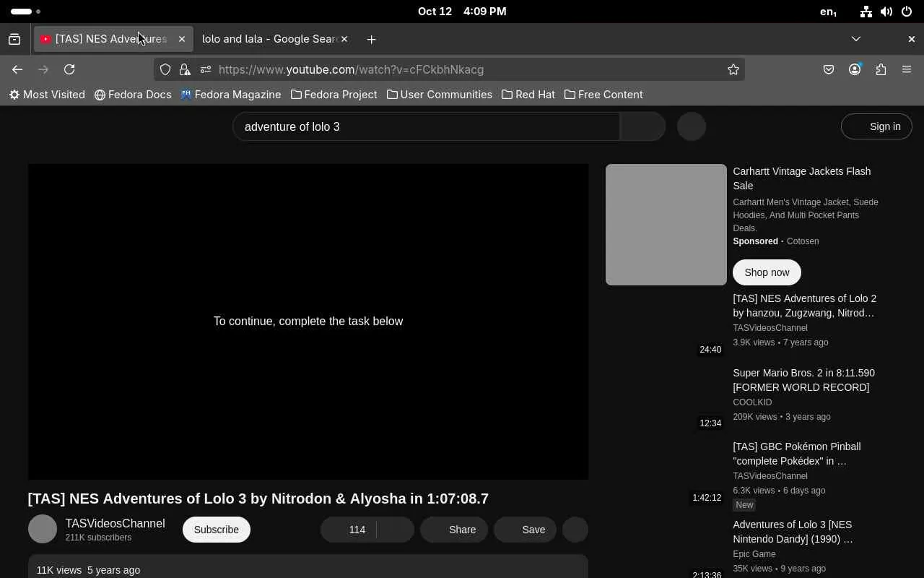Bookmark this page with the star icon
This screenshot has height=578, width=924.
click(x=733, y=69)
